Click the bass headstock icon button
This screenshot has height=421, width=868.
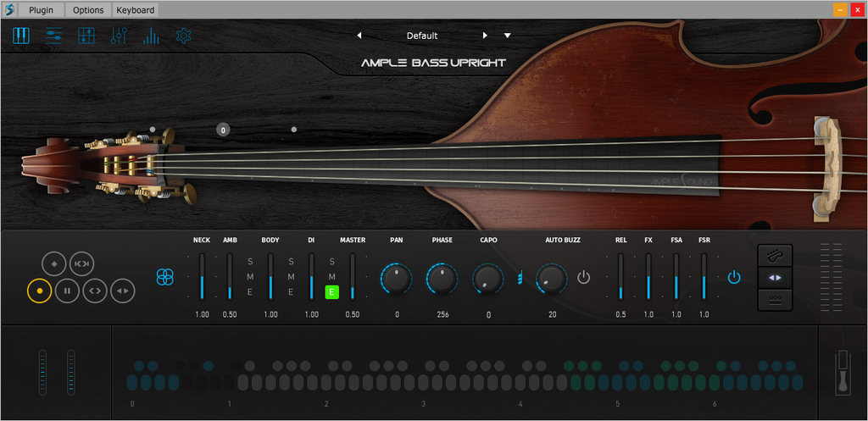pyautogui.click(x=775, y=256)
